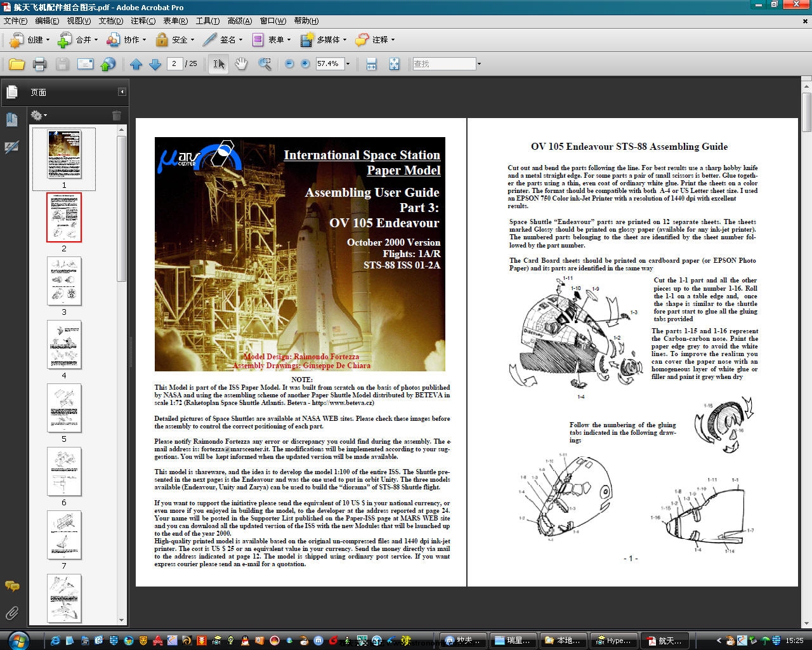This screenshot has height=650, width=812.
Task: Open the 协作 (Collaborate) dropdown
Action: pos(126,40)
